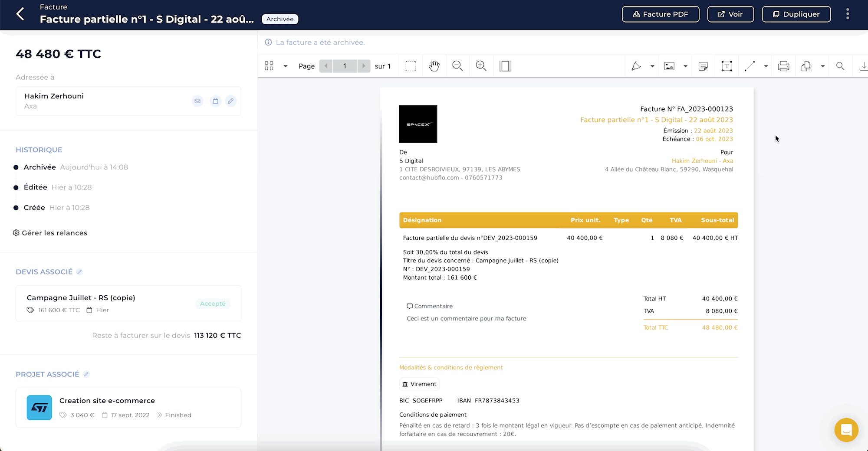Click the project logo thumbnail
Viewport: 868px width, 451px height.
[39, 408]
